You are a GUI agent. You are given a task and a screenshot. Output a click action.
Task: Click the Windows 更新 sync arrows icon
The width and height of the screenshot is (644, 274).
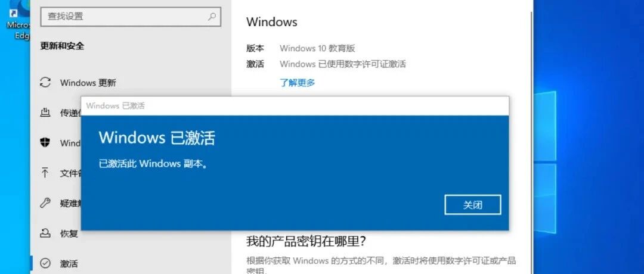pyautogui.click(x=45, y=82)
